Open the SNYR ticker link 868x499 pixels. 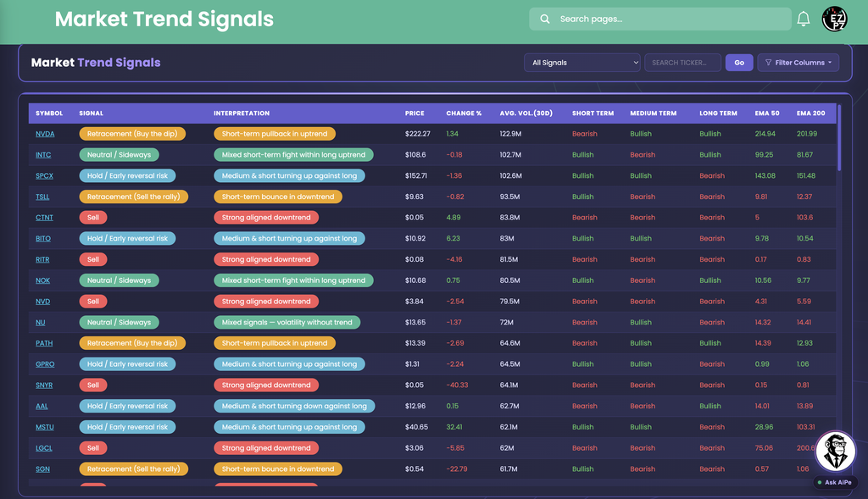tap(44, 385)
